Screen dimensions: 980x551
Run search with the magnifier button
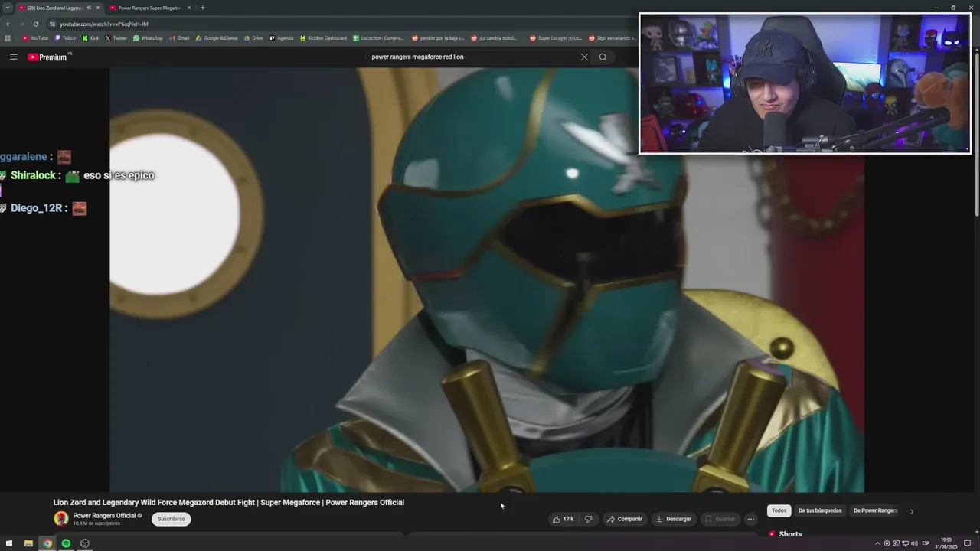(x=603, y=57)
